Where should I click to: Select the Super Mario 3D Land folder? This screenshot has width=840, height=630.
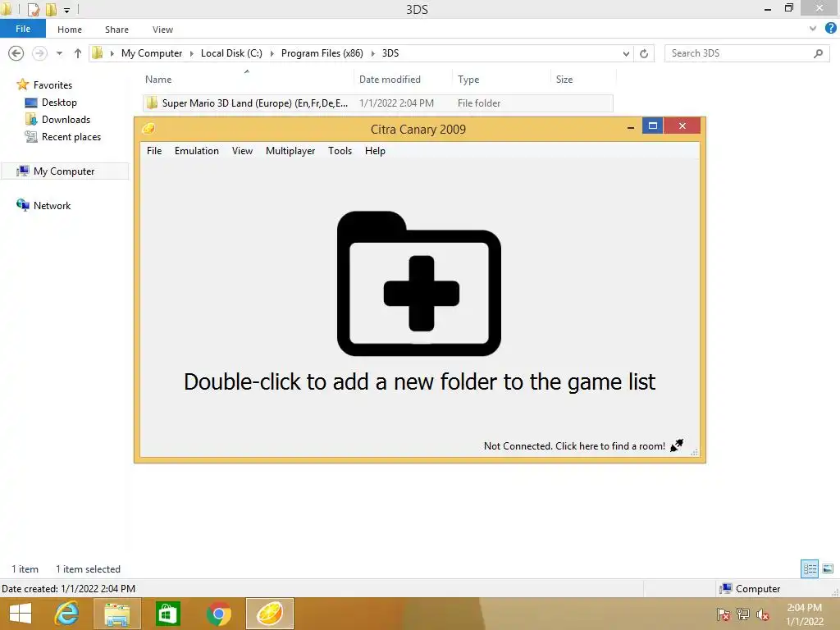coord(377,103)
